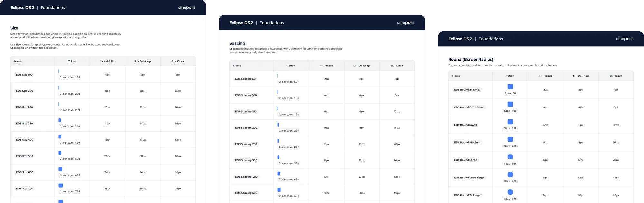Select the blue square above Dimension 600 in Size table
Screen dimensions: 644x203
coord(60,169)
